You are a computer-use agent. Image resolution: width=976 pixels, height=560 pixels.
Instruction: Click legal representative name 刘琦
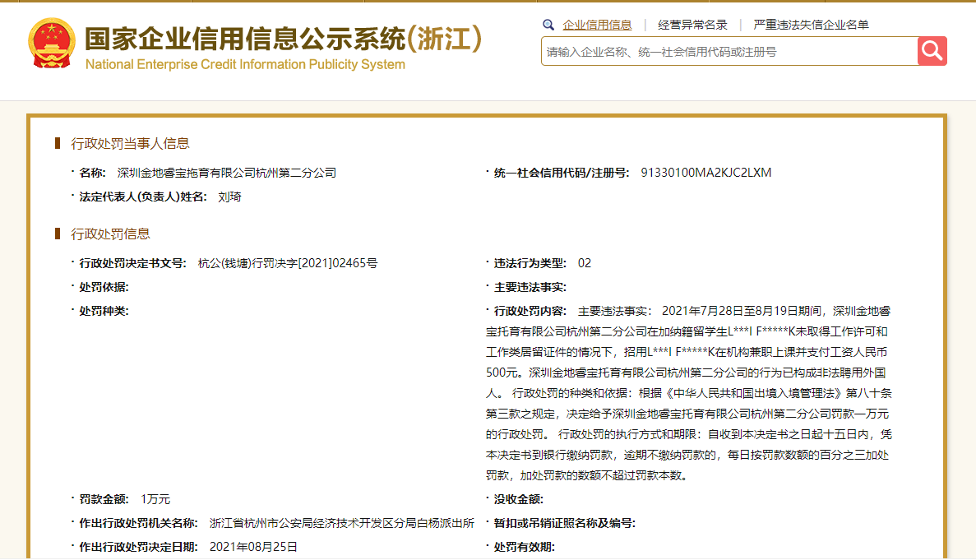click(x=229, y=197)
